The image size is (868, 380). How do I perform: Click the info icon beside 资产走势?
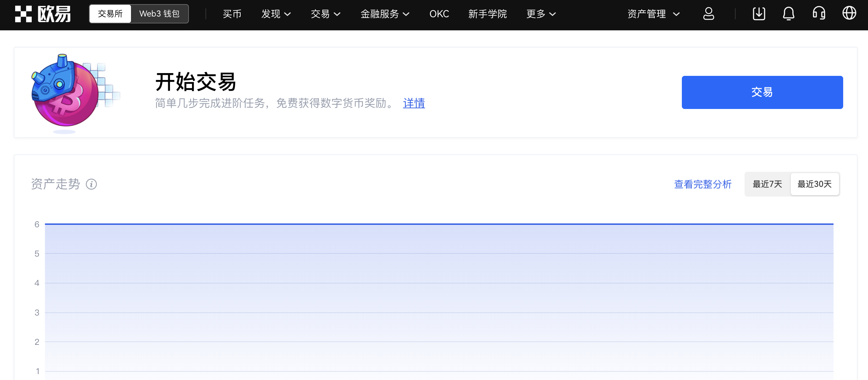pos(91,184)
